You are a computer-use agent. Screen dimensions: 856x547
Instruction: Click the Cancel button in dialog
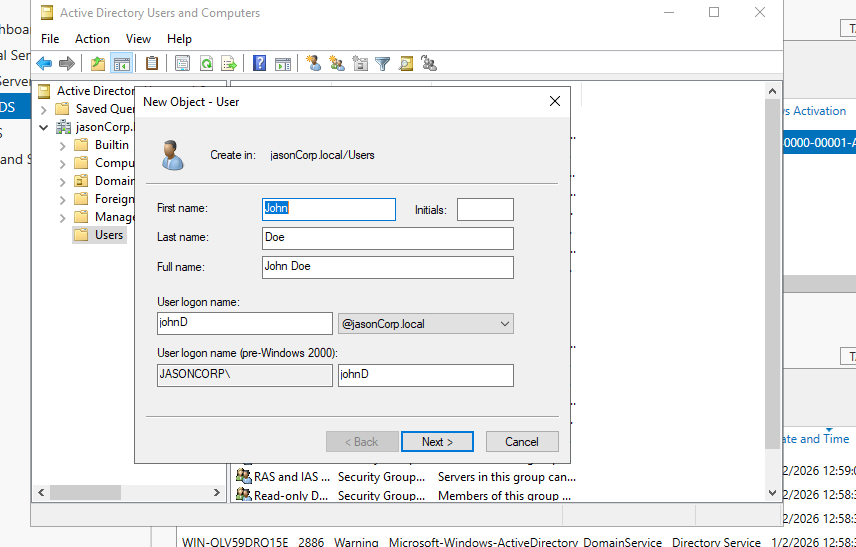point(522,442)
